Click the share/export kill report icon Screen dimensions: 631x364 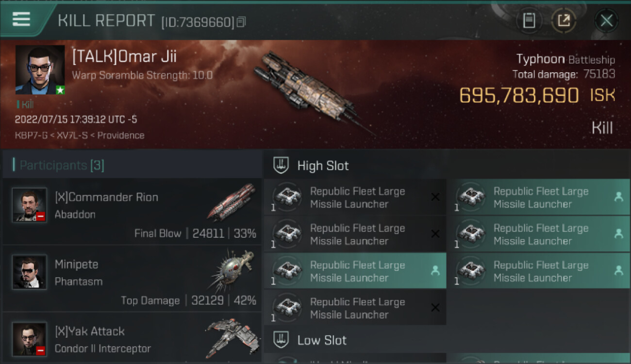[564, 20]
